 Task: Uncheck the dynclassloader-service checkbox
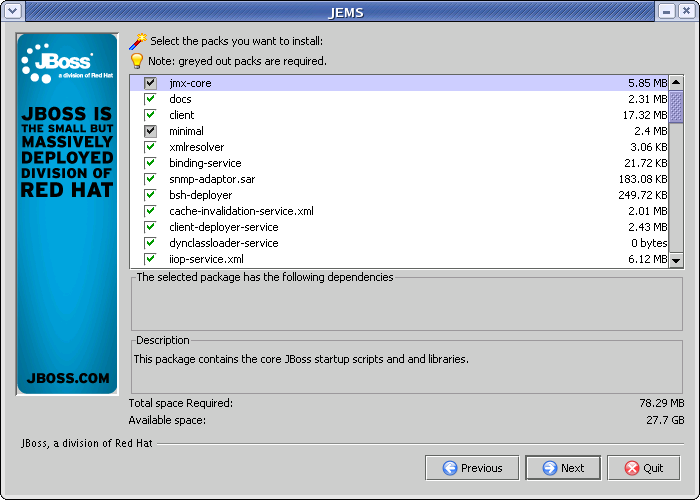150,243
